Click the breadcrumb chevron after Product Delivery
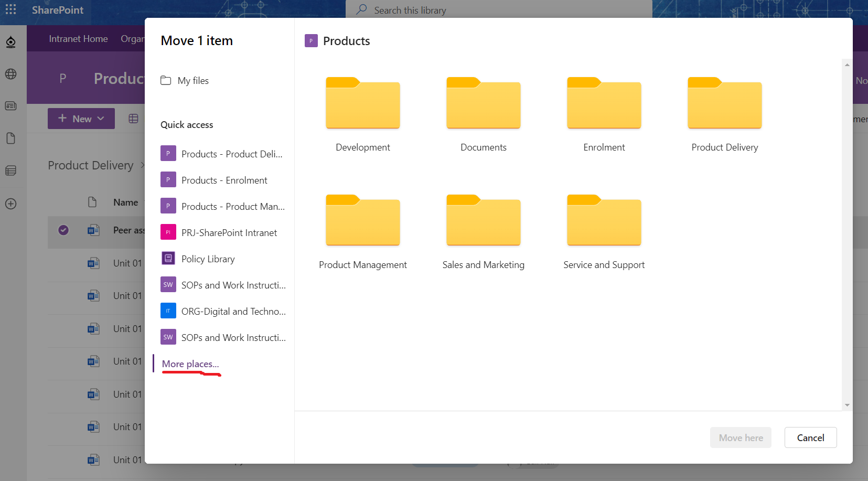This screenshot has height=481, width=868. pos(142,166)
